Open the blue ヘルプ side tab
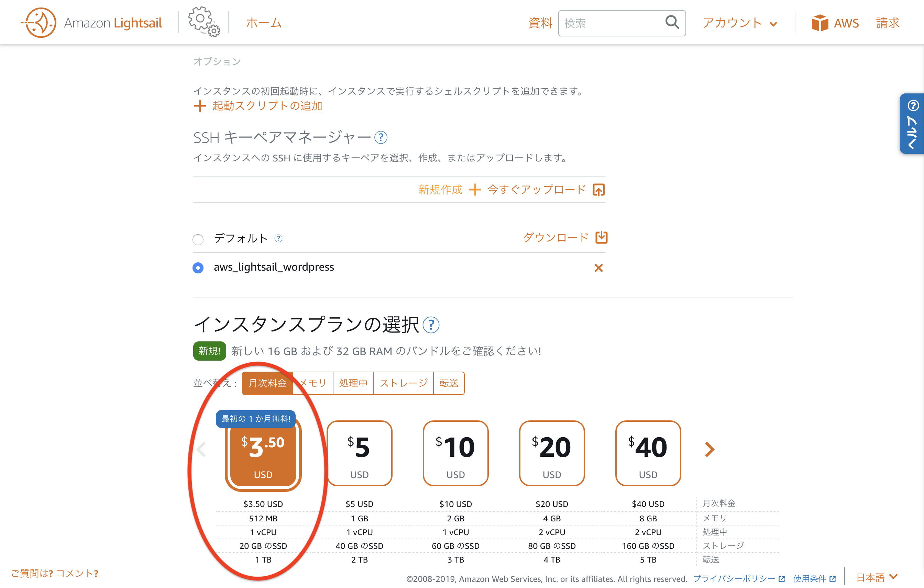Viewport: 924px width, 588px height. [x=912, y=123]
